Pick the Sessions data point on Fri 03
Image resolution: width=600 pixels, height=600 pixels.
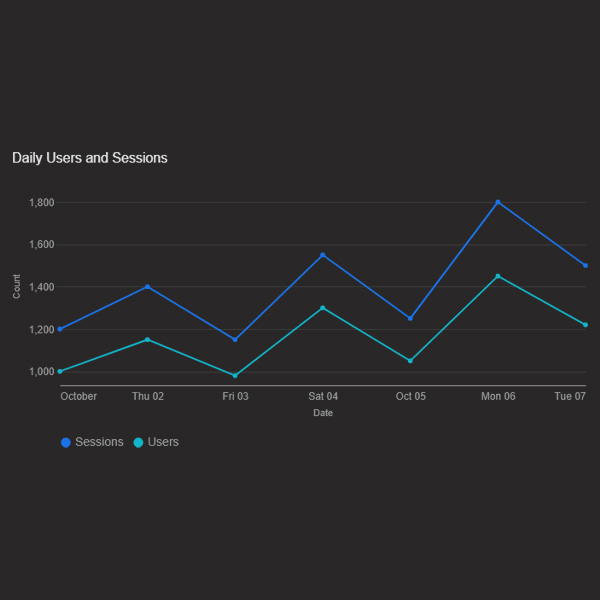(x=235, y=340)
